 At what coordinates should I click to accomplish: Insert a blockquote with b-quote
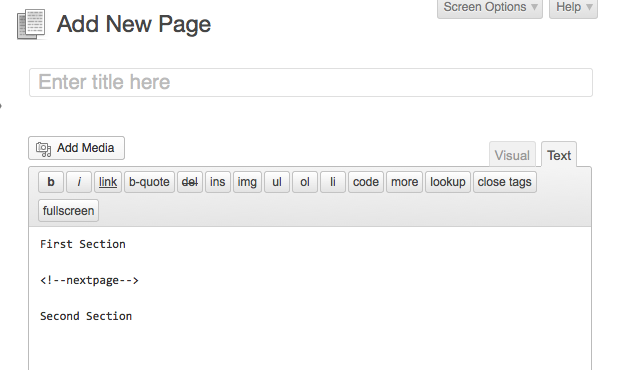point(149,182)
